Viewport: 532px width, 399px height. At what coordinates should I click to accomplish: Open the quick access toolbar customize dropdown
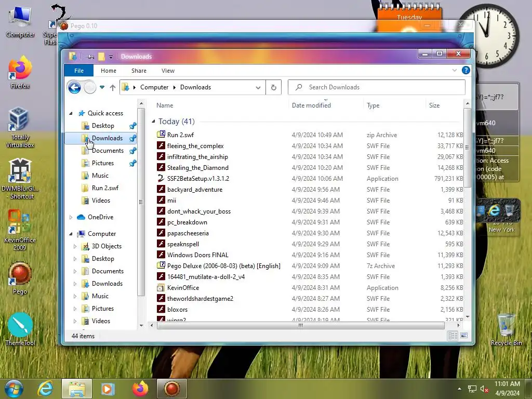(x=111, y=57)
